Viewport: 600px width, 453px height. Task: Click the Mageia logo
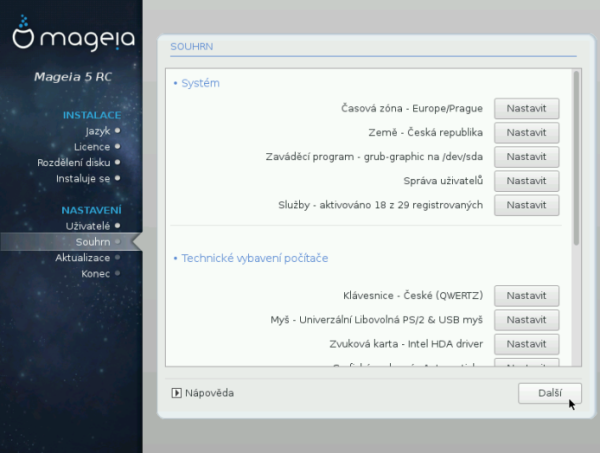pyautogui.click(x=73, y=35)
